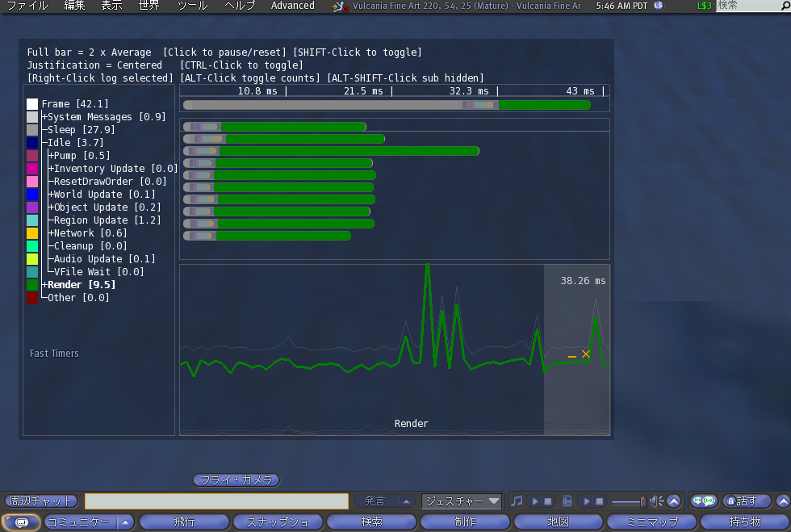Click the L$ buy currency icon
The width and height of the screenshot is (791, 532).
tap(659, 6)
